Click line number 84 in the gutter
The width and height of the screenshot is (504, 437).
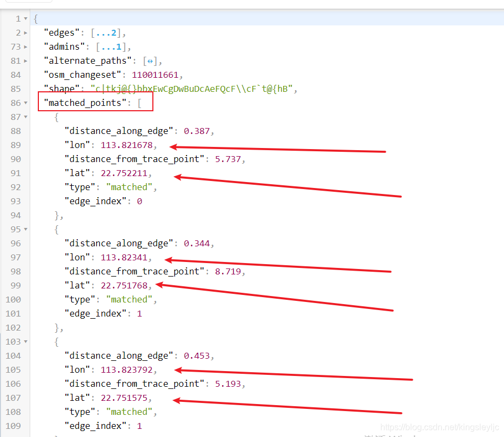tap(16, 75)
